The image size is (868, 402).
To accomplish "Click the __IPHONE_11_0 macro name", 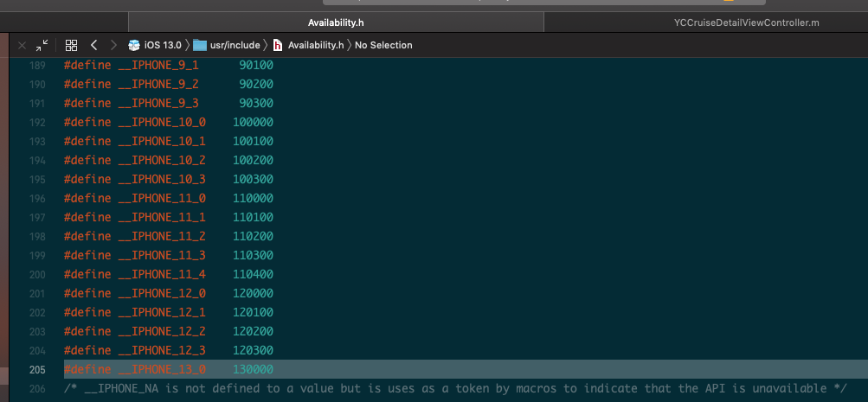I will coord(162,198).
